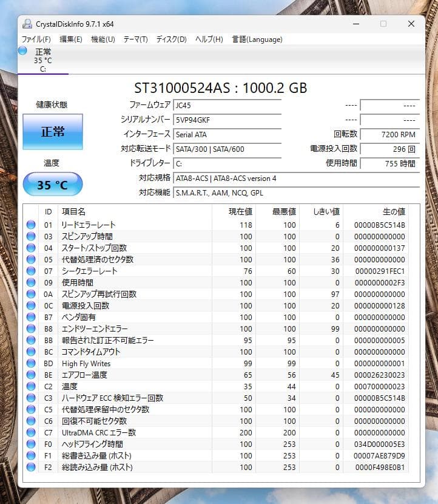Screen dimensions: 438x504
Task: Click raw value 00007AE879D9 in 総書き込み量 row
Action: coord(379,456)
